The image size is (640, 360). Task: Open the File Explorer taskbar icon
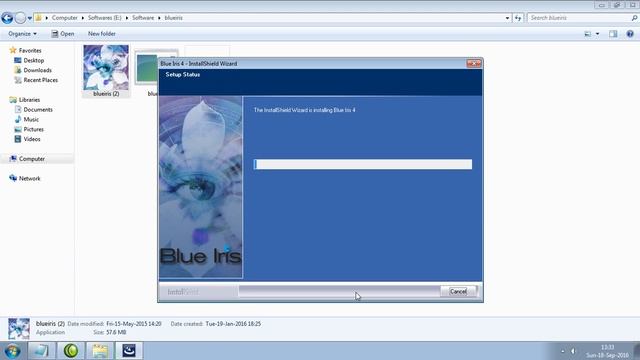coord(100,351)
